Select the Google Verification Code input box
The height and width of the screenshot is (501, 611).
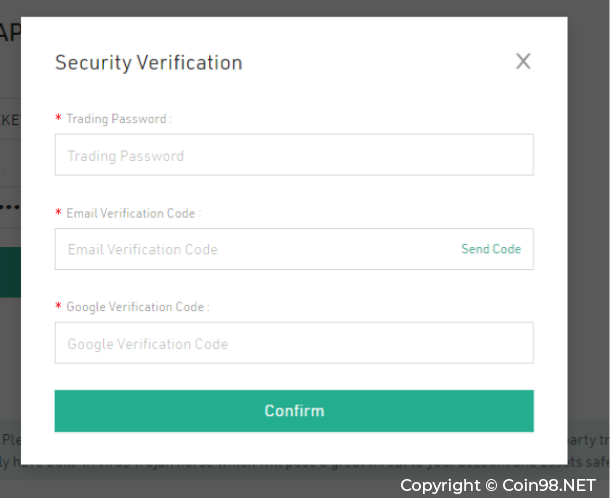(294, 343)
